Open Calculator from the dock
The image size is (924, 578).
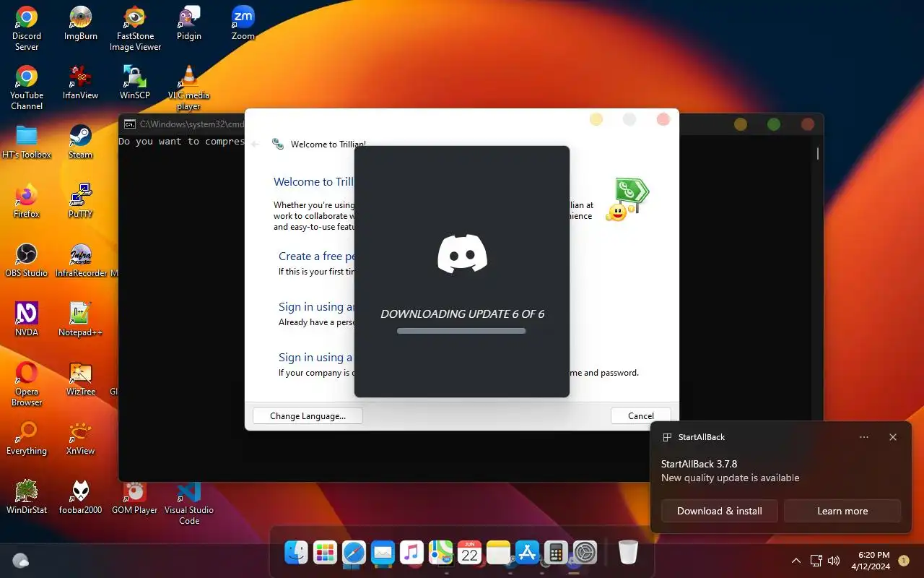point(556,553)
